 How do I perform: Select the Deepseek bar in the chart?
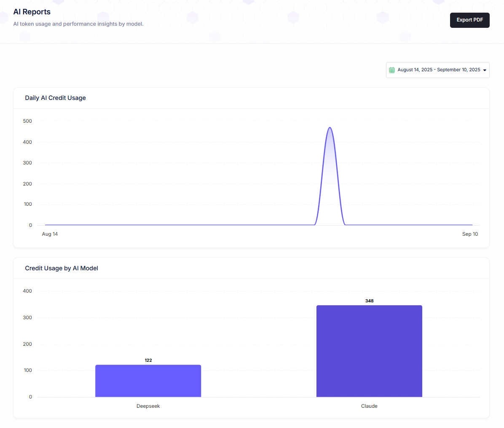pos(148,381)
